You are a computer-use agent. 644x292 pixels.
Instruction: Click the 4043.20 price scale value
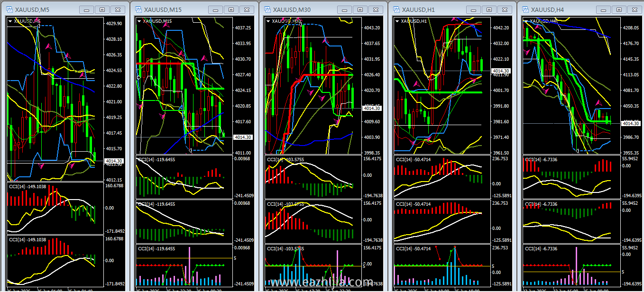point(371,27)
